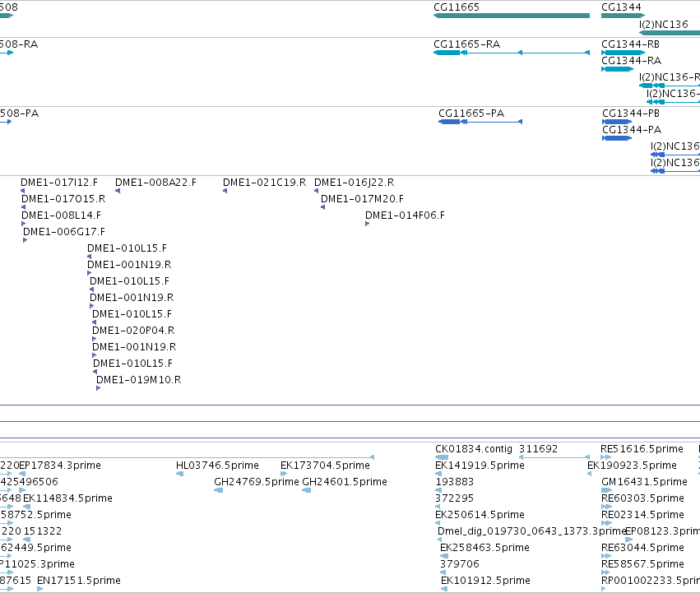
Task: Select the CK01834.contig label
Action: 474,449
